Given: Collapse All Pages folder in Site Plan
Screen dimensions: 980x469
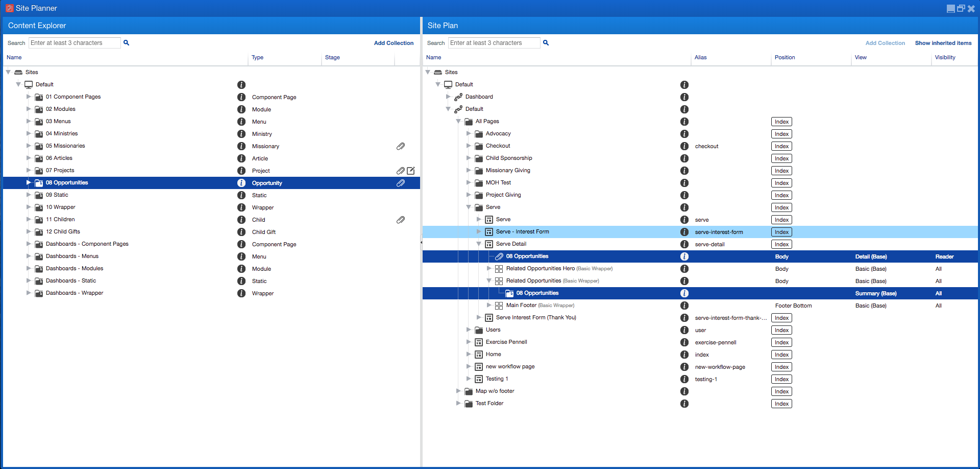Looking at the screenshot, I should [x=458, y=121].
